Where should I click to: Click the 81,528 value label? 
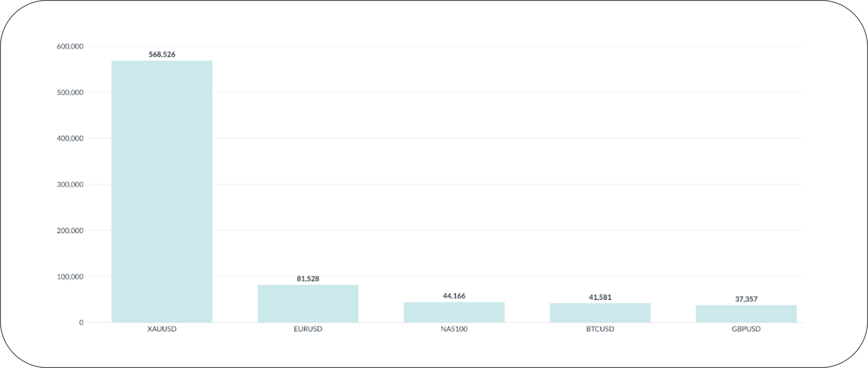coord(308,279)
